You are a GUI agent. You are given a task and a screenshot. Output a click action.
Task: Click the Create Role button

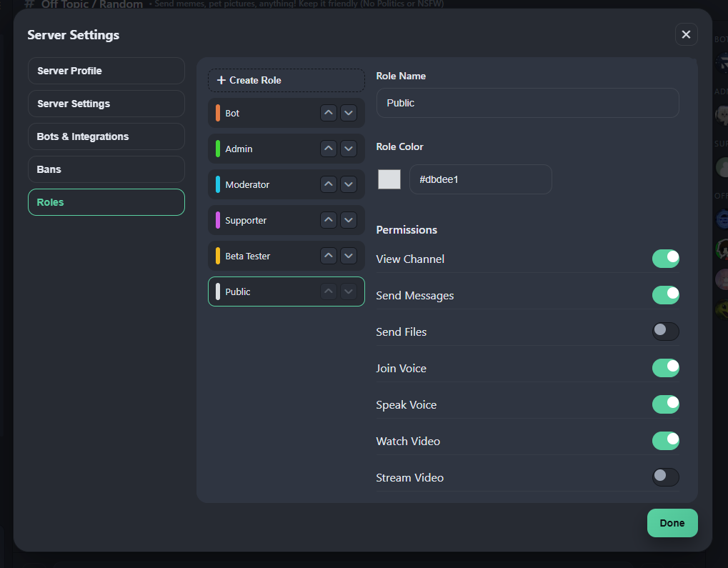[286, 80]
